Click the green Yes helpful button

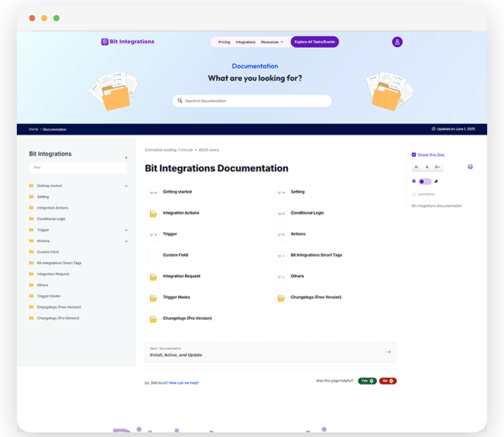click(367, 381)
